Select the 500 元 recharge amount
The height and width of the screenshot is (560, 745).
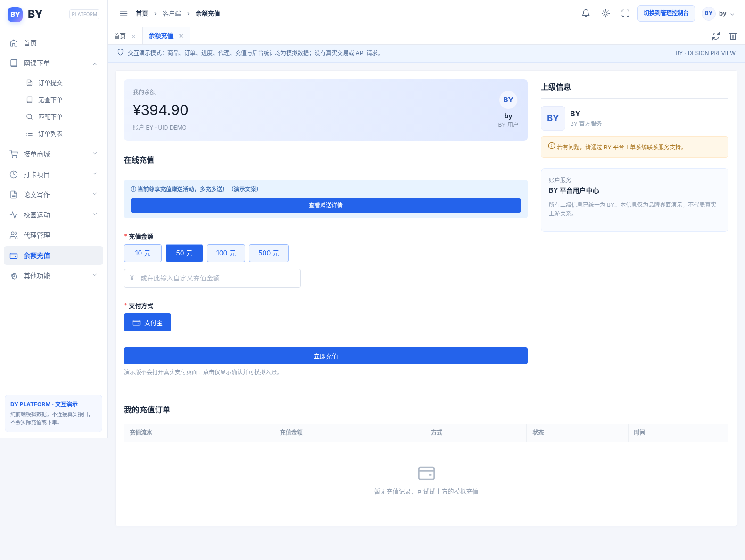pyautogui.click(x=269, y=253)
